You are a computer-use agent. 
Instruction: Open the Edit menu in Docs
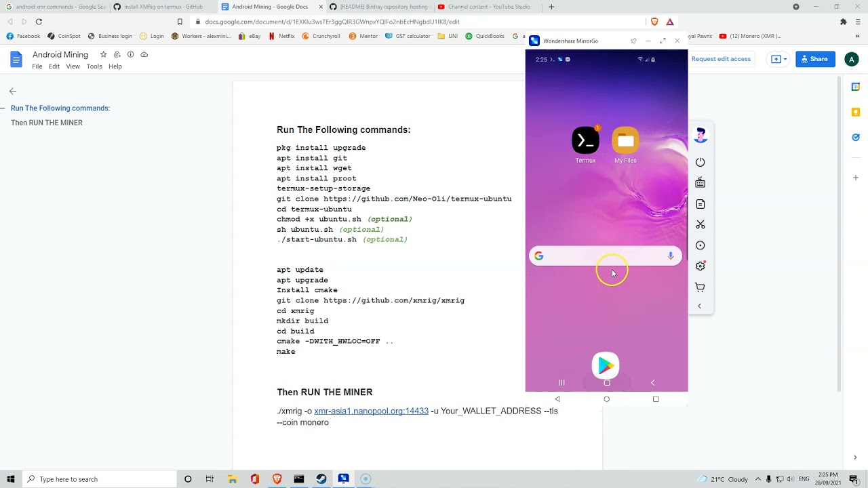[54, 66]
